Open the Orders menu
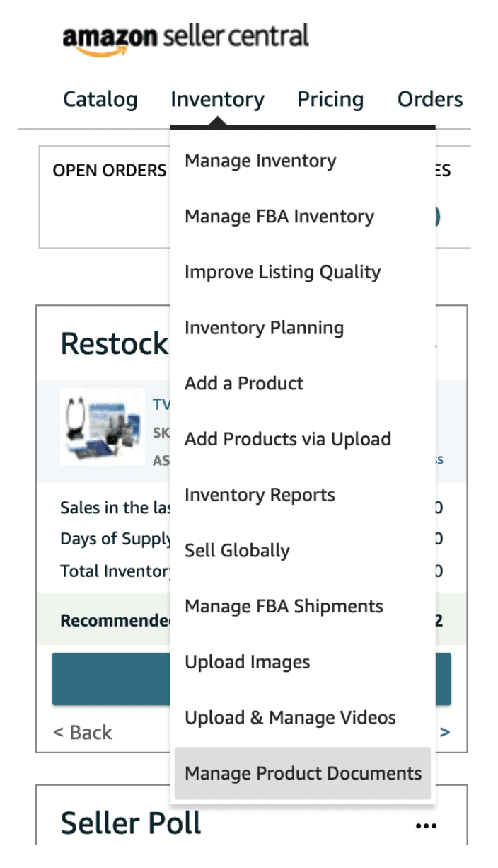The height and width of the screenshot is (868, 498). [430, 100]
